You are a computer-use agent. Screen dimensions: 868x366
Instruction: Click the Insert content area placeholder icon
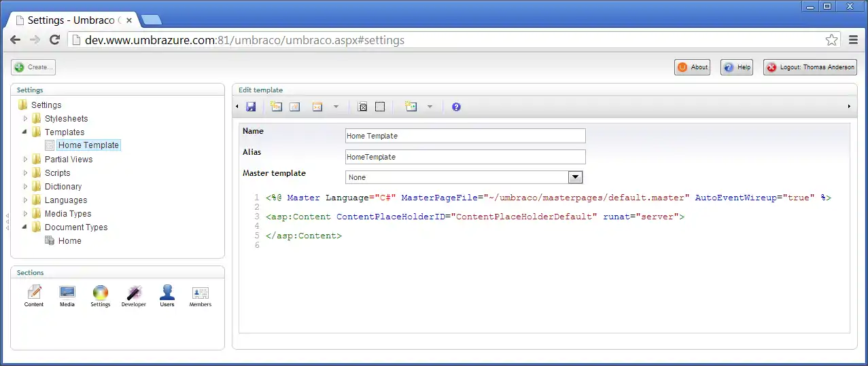[362, 107]
